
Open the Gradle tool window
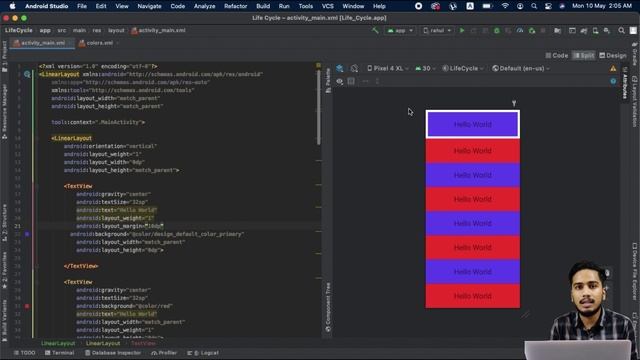[635, 54]
